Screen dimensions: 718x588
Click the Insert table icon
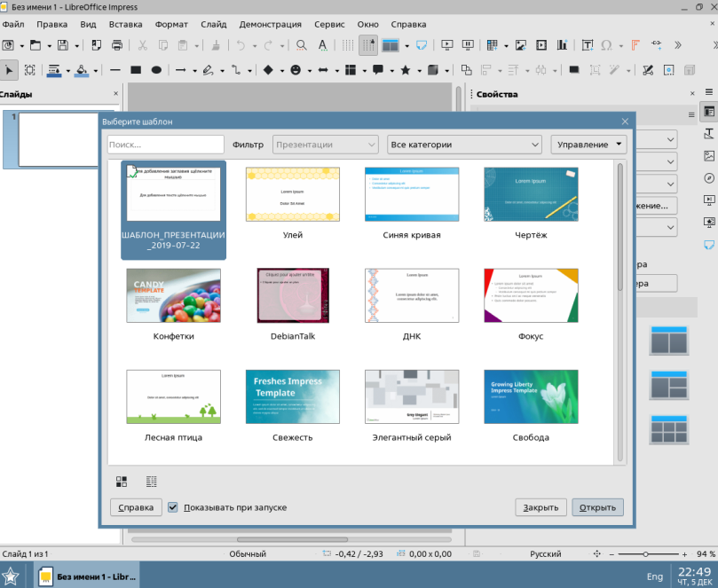493,45
